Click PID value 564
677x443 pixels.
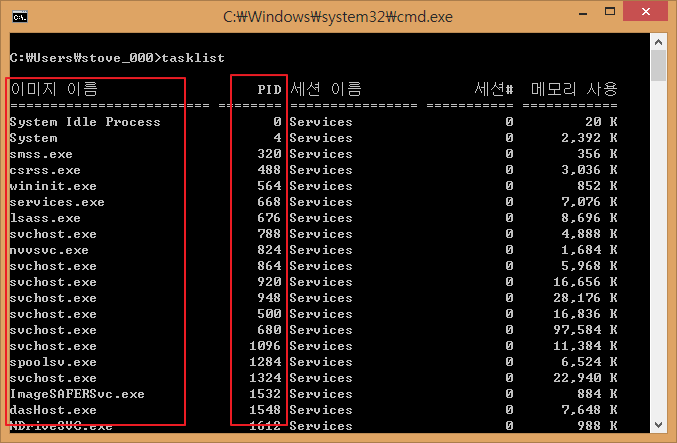pyautogui.click(x=269, y=186)
